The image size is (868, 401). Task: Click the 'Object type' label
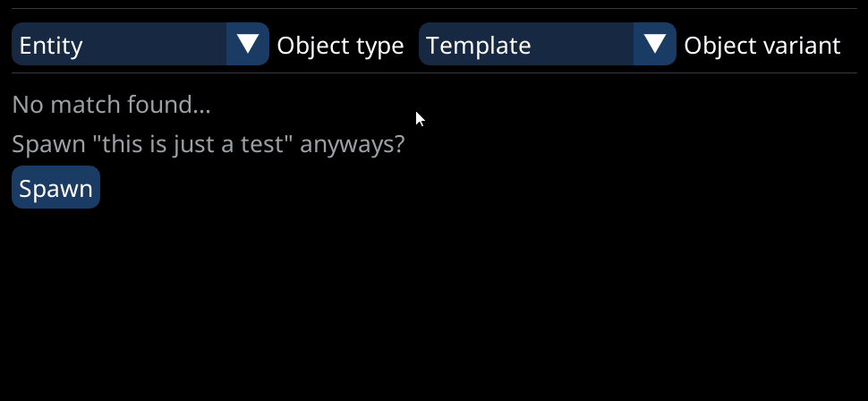(340, 46)
